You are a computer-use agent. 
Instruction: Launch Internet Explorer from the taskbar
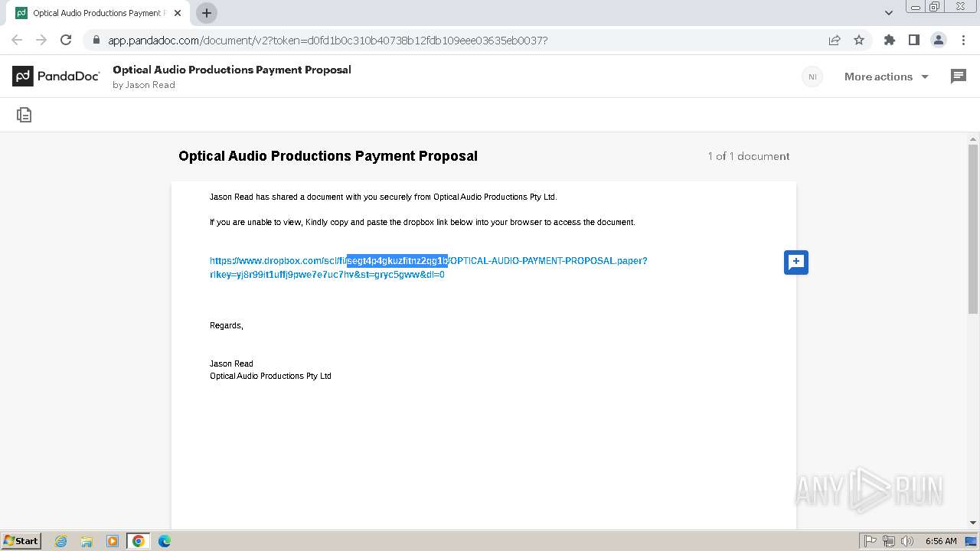(x=60, y=541)
